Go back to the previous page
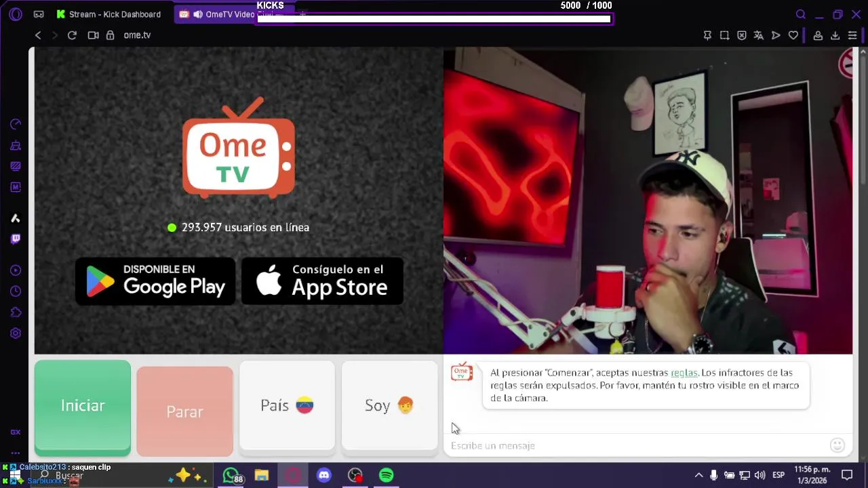868x488 pixels. pyautogui.click(x=38, y=35)
